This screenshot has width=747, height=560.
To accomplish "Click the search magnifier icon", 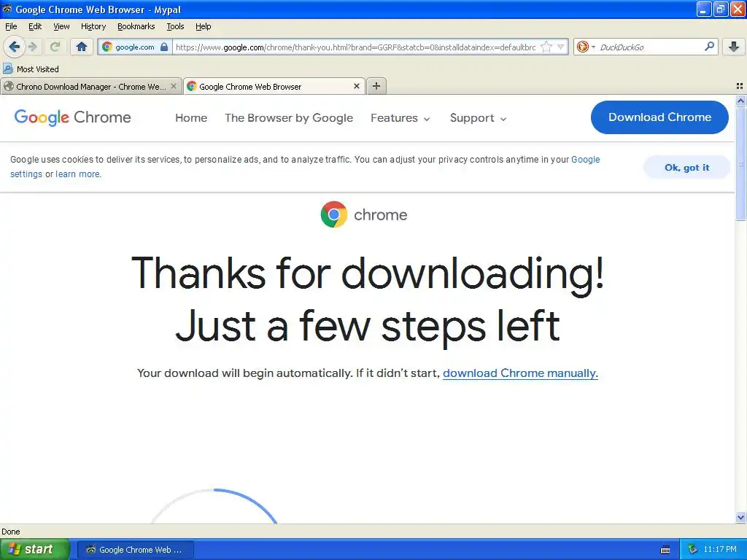I will pos(709,46).
